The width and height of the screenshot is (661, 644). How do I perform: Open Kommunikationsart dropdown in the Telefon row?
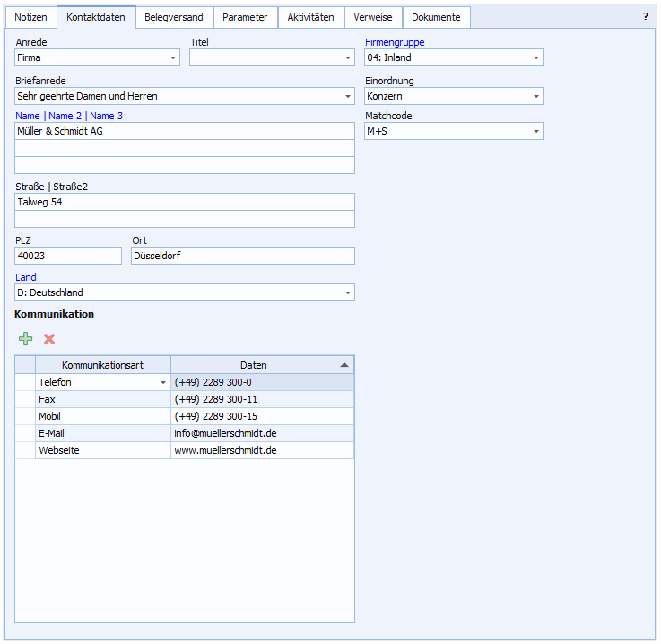coord(163,383)
